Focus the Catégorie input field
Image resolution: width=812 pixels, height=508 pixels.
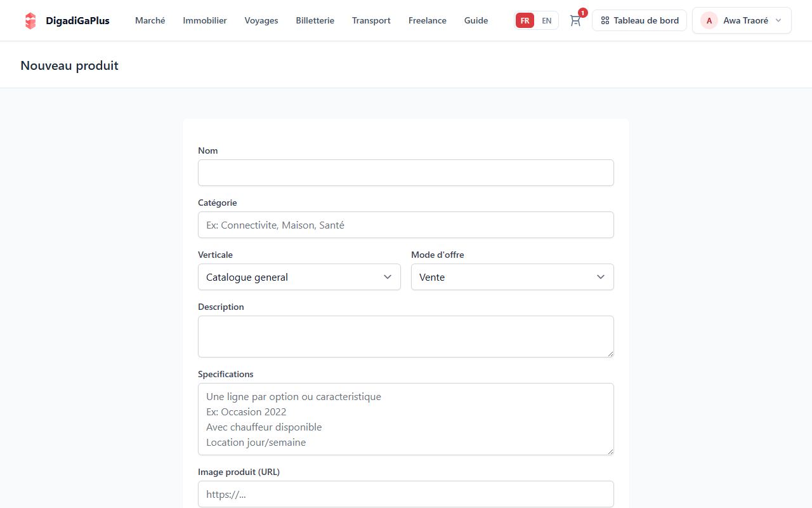(x=406, y=225)
